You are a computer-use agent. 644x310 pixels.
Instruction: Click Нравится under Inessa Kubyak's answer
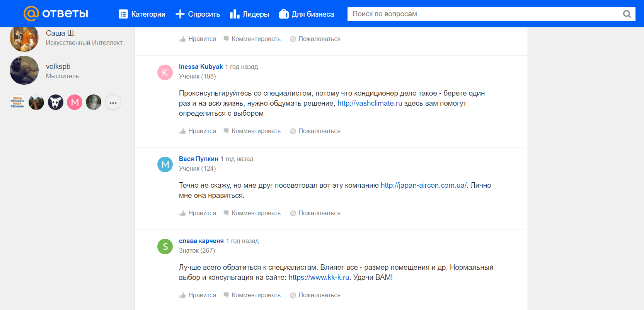pyautogui.click(x=202, y=131)
